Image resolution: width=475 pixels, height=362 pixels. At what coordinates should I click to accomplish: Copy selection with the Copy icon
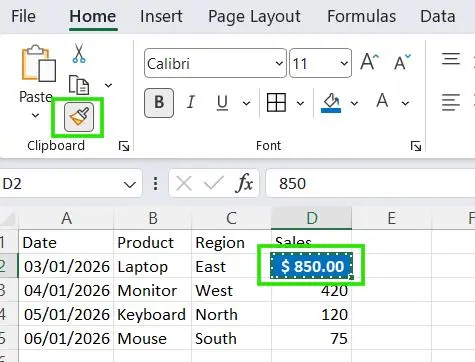click(79, 85)
